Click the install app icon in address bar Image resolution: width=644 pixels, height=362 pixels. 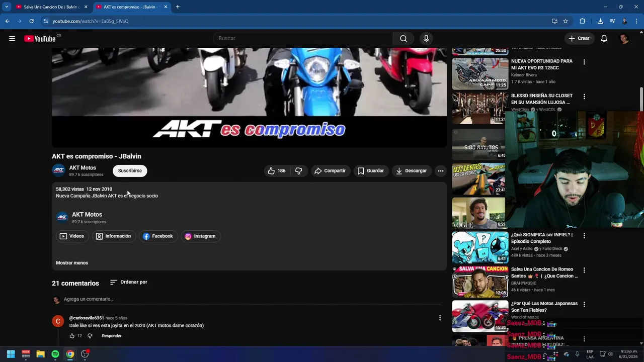[x=554, y=21]
